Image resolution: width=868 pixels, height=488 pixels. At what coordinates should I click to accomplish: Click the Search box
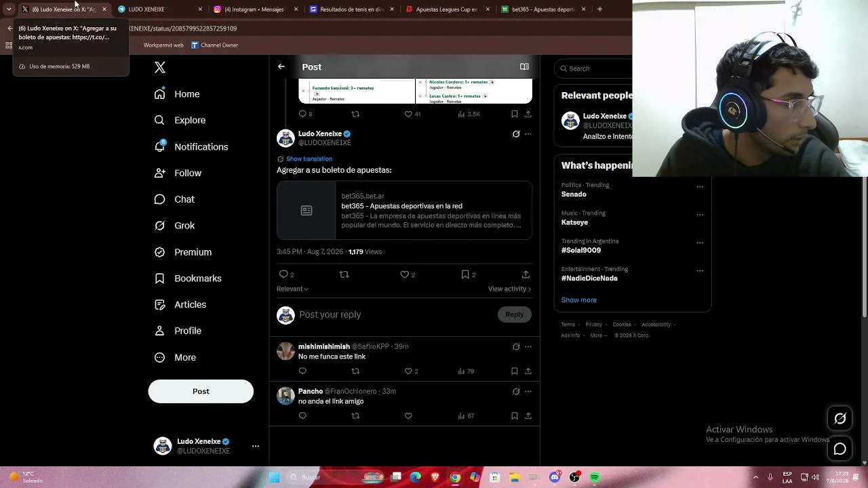(x=593, y=68)
